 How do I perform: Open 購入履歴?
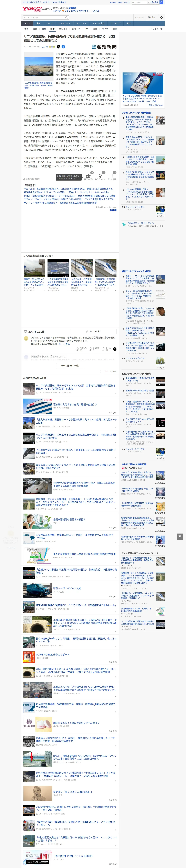(x=152, y=18)
